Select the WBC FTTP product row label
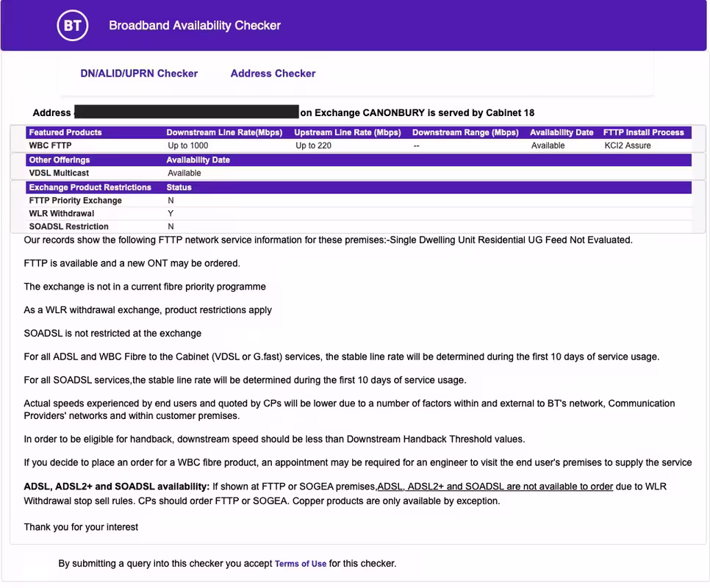The height and width of the screenshot is (588, 710). click(x=50, y=146)
